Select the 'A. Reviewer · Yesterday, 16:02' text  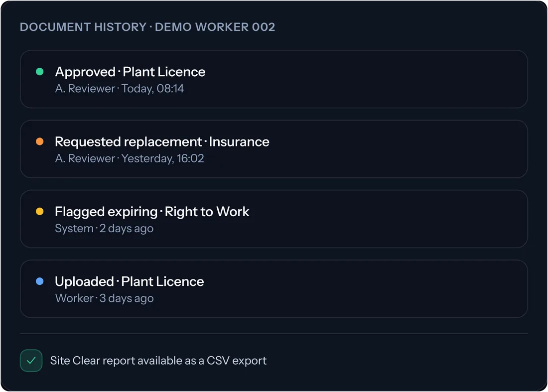(130, 158)
